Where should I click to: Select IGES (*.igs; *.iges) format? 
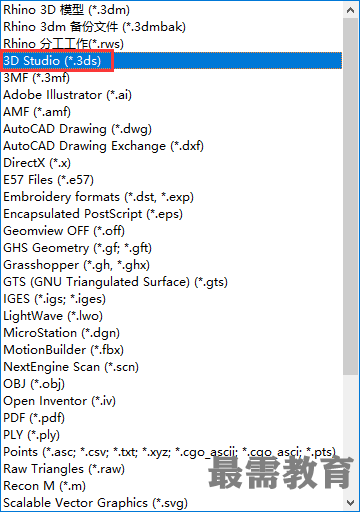[x=172, y=299]
